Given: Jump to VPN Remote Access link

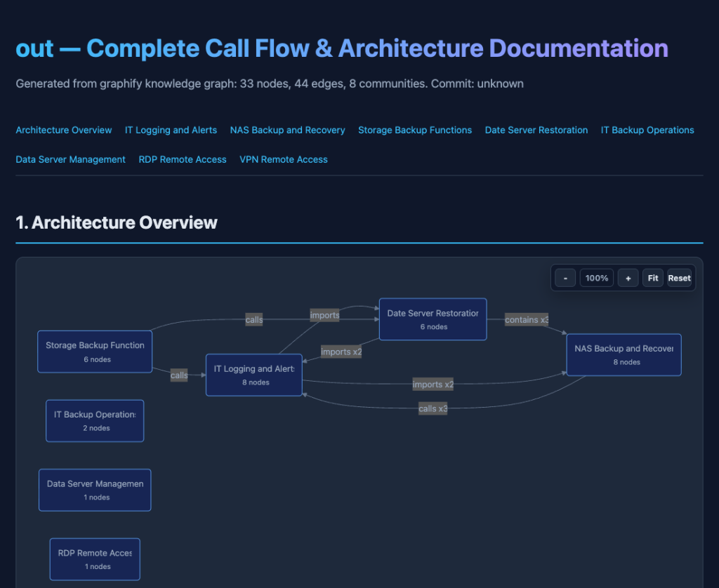Looking at the screenshot, I should tap(284, 159).
